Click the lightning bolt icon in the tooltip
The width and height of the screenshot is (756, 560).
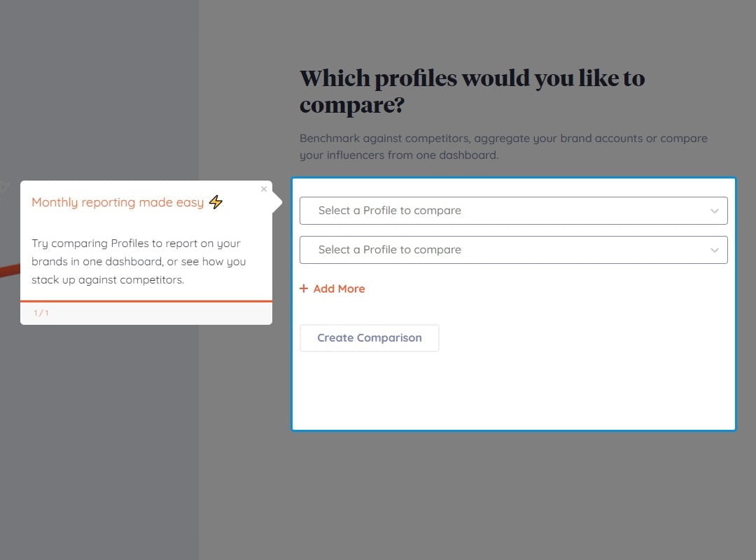coord(215,202)
